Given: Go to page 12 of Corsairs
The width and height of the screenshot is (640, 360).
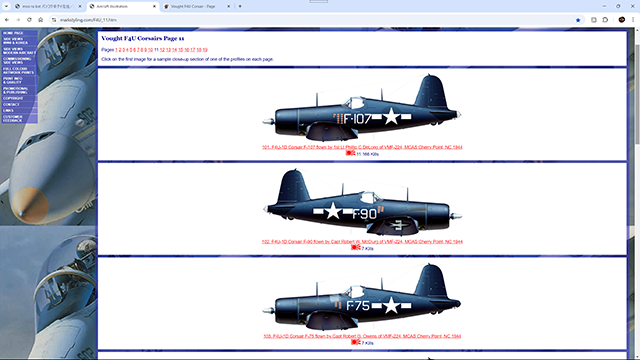Looking at the screenshot, I should click(162, 50).
